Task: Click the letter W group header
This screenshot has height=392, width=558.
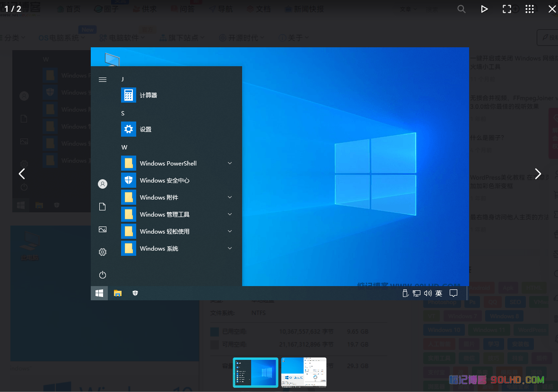Action: [124, 147]
